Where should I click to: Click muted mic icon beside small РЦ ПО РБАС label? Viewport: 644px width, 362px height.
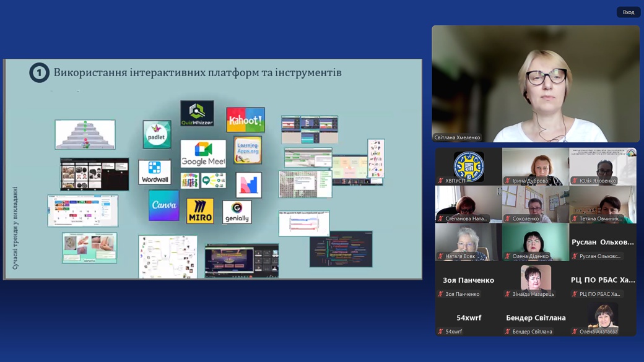click(x=575, y=294)
